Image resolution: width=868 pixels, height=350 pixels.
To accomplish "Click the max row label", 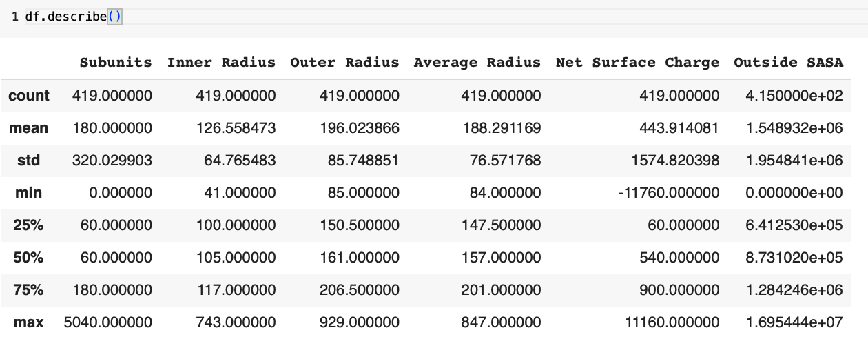I will (29, 322).
